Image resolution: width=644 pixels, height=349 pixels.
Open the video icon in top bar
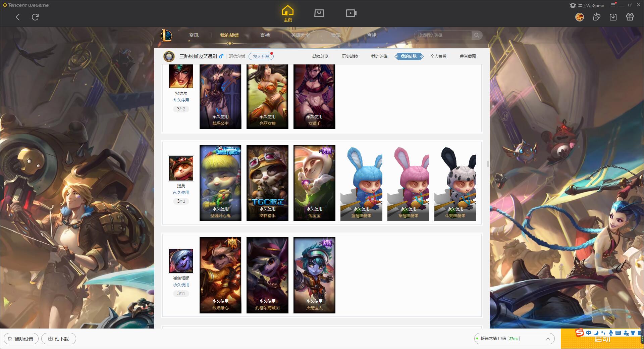(351, 13)
